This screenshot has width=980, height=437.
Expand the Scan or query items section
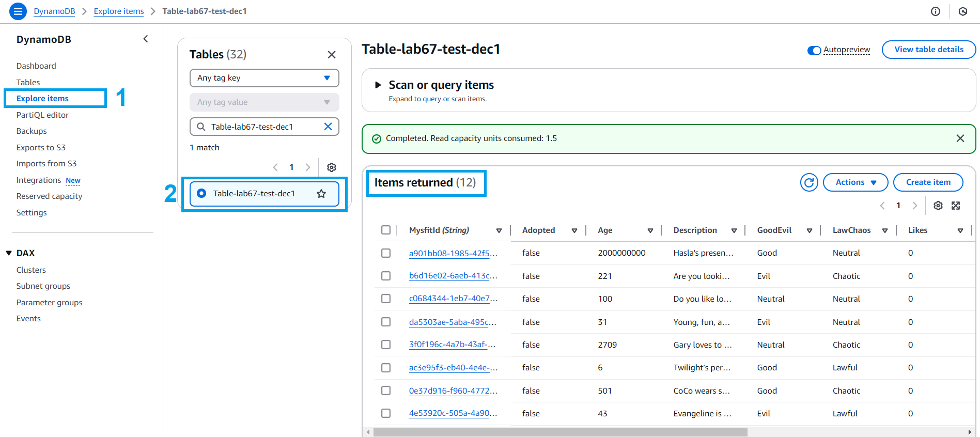pos(378,85)
